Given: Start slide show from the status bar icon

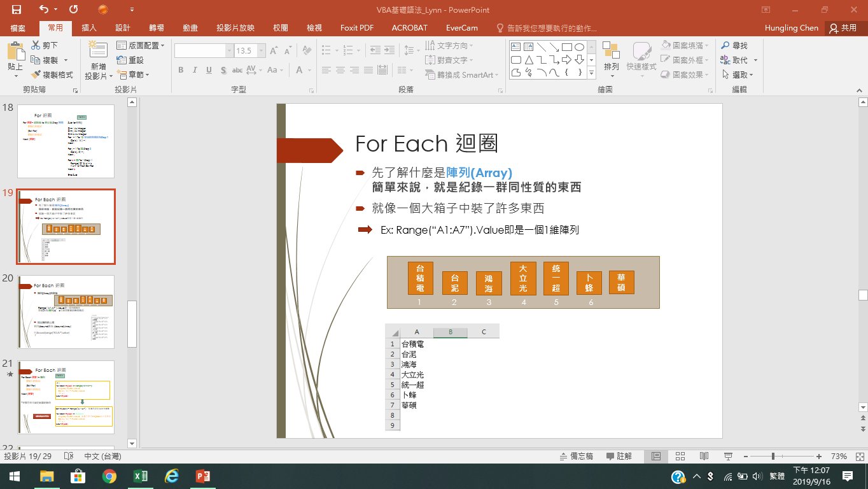Looking at the screenshot, I should [x=727, y=457].
